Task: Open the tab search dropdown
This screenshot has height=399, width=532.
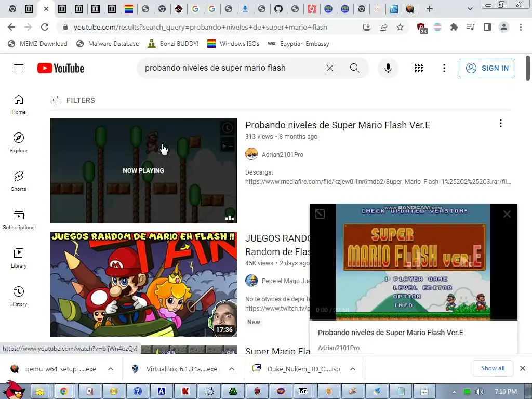Action: tap(470, 9)
